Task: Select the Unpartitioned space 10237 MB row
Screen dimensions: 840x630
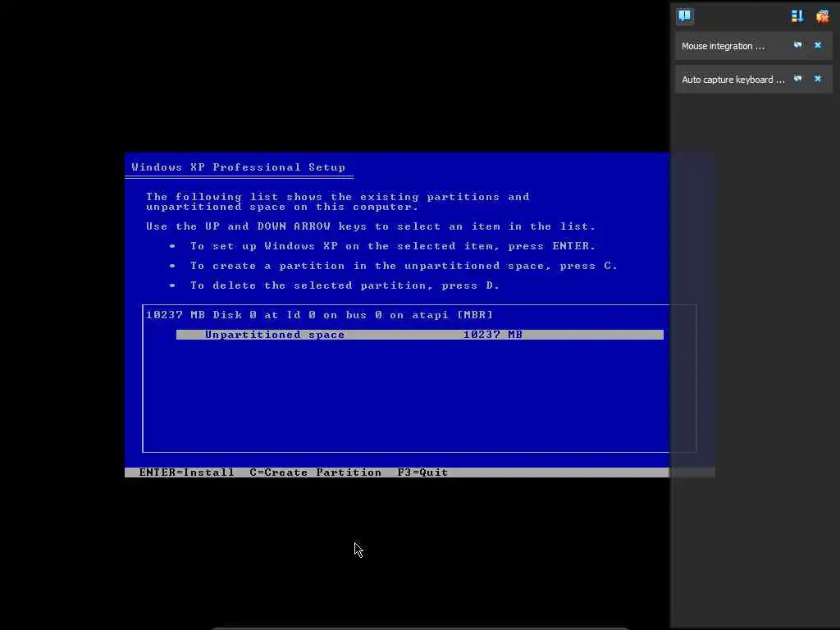Action: pyautogui.click(x=419, y=335)
